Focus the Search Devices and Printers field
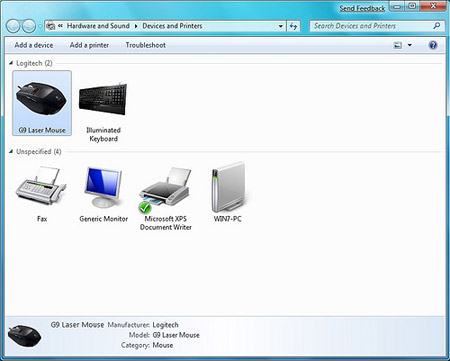The width and height of the screenshot is (450, 361). click(377, 26)
